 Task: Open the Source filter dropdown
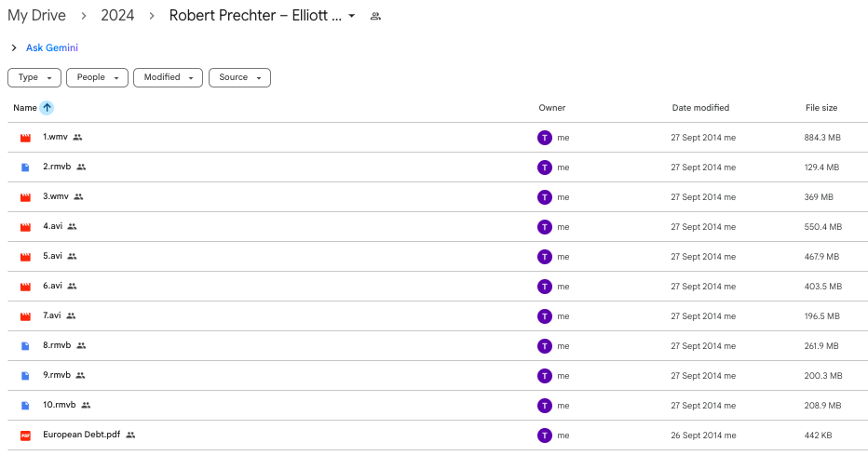click(x=239, y=77)
